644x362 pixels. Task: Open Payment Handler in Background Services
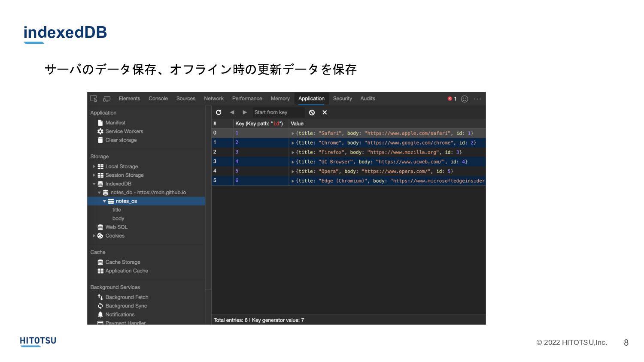125,323
